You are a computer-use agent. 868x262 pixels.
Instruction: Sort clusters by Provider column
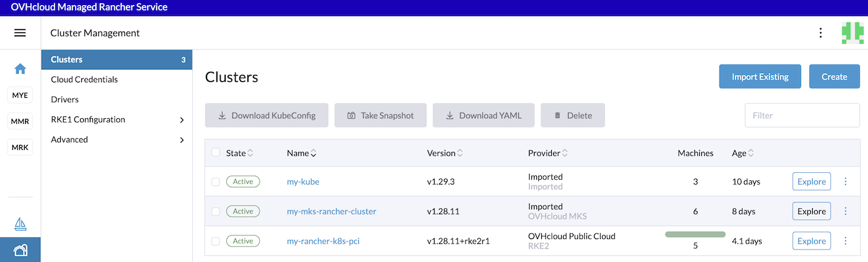point(548,153)
